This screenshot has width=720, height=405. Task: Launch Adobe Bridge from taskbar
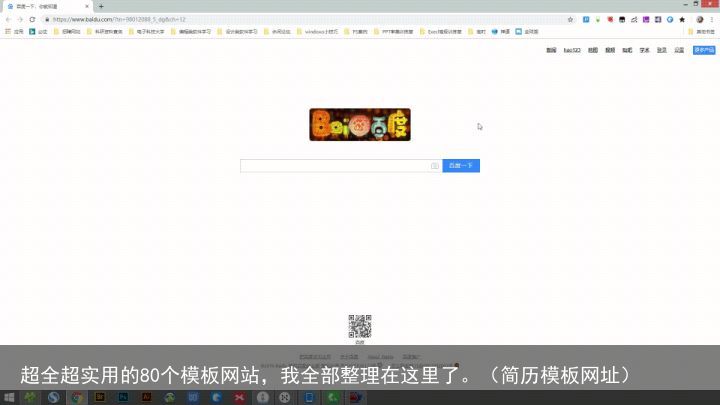coord(100,398)
